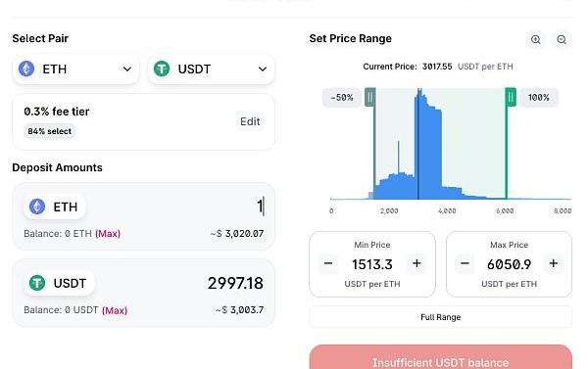Open the ETH token dropdown
Image resolution: width=588 pixels, height=369 pixels.
point(75,69)
